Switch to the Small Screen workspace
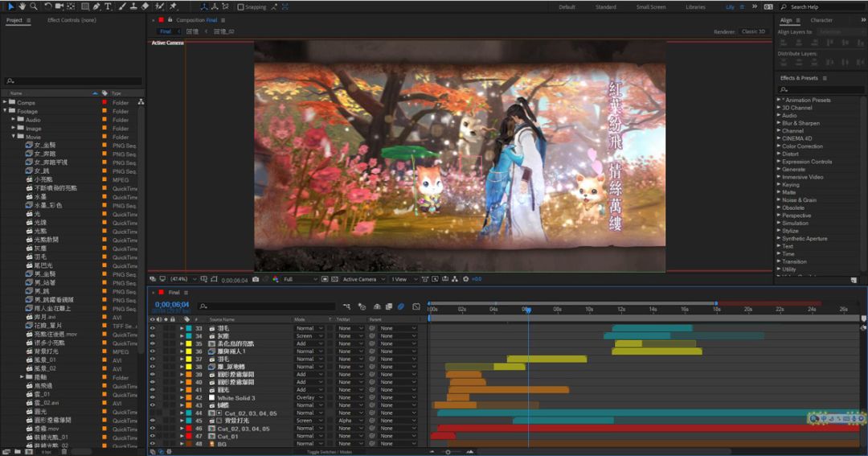868x456 pixels. coord(650,7)
